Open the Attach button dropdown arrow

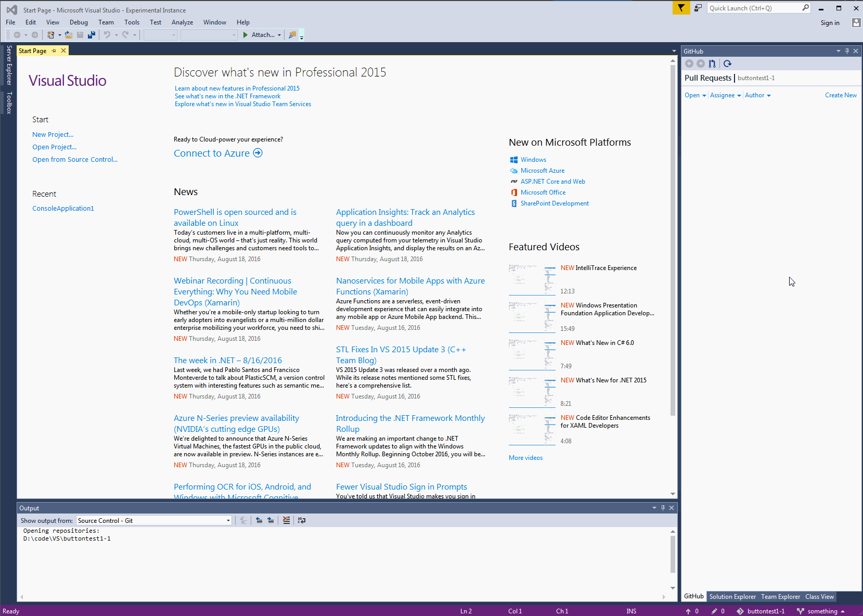[279, 35]
